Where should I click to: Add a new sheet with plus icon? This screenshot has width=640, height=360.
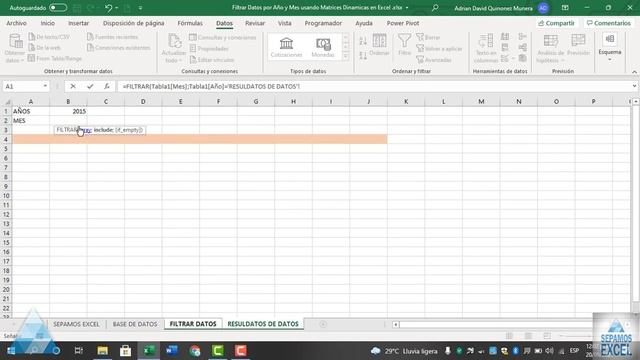[x=323, y=324]
